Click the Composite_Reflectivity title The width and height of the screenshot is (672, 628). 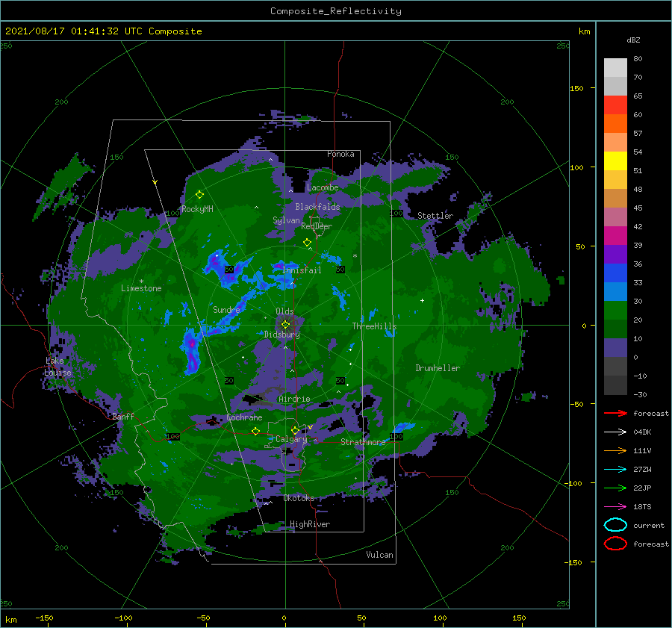pos(335,11)
